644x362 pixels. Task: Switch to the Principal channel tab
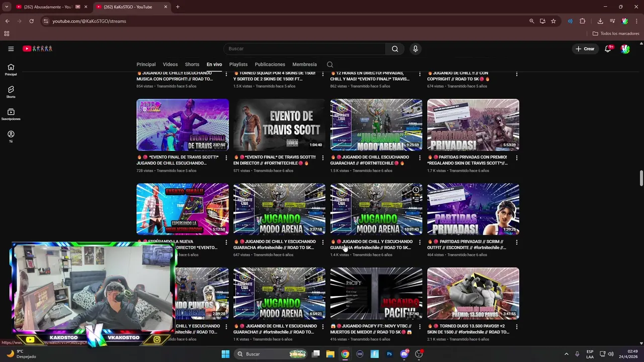[146, 64]
